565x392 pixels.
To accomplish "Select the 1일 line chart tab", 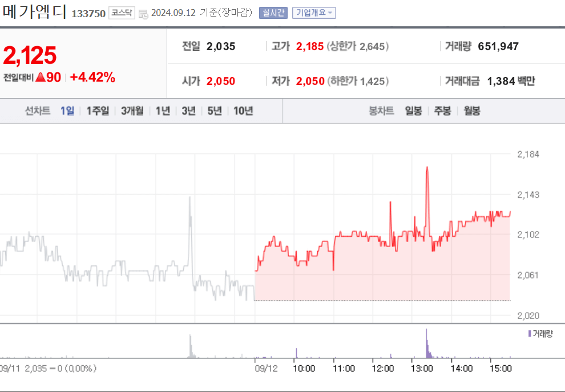I will pyautogui.click(x=67, y=111).
